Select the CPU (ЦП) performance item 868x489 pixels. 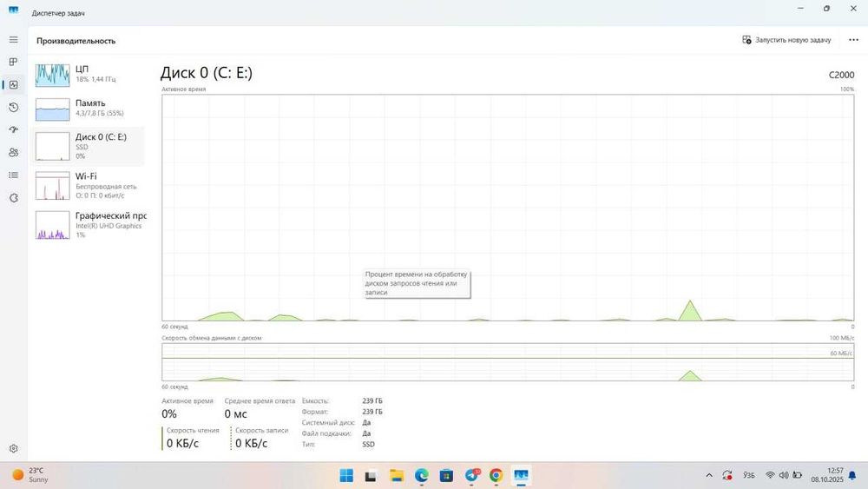89,74
